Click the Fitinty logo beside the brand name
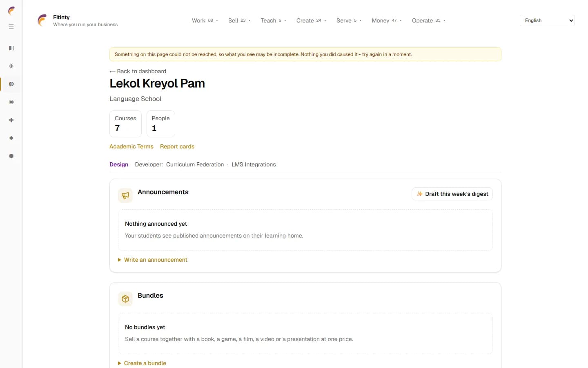Viewport: 588px width, 368px height. [x=42, y=20]
